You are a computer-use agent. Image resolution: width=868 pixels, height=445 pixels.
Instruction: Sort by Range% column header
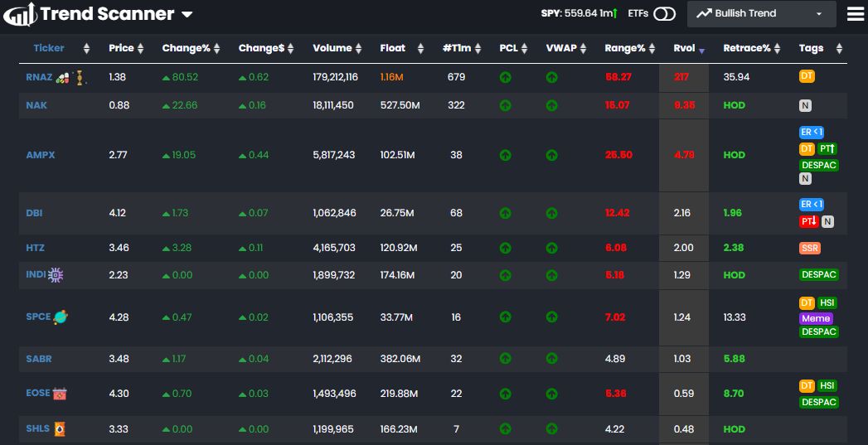click(630, 48)
